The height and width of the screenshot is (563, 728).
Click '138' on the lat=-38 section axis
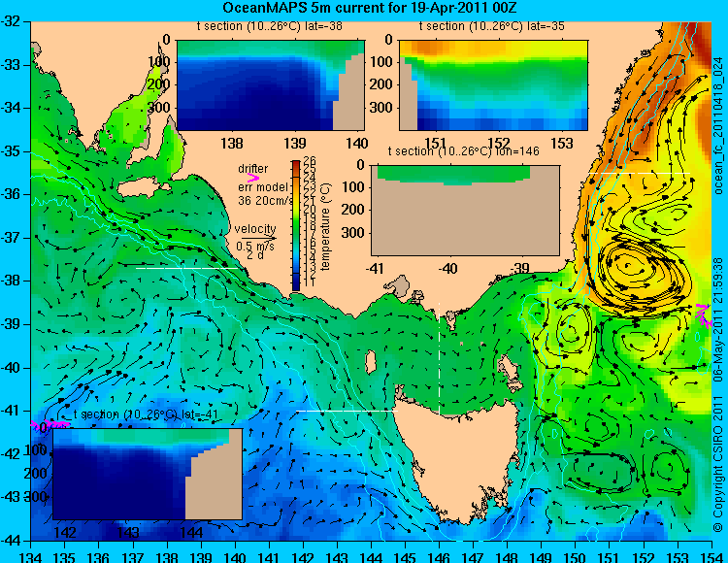[232, 143]
